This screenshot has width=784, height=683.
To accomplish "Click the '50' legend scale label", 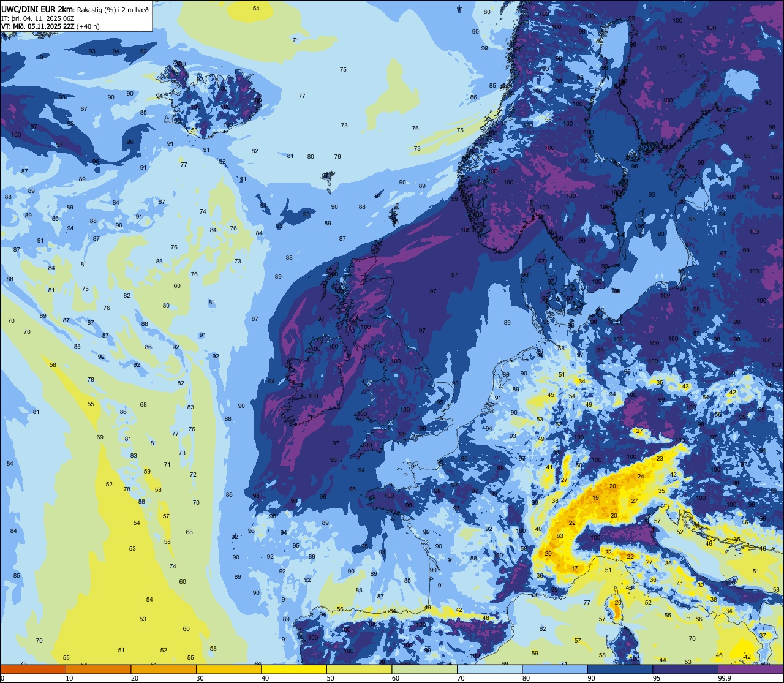I will [330, 678].
